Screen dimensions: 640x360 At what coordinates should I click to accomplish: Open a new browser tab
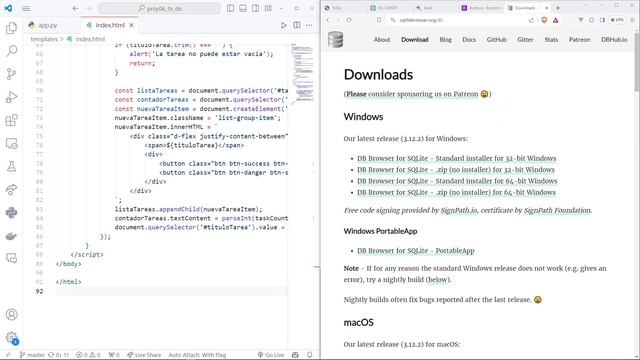pos(558,8)
